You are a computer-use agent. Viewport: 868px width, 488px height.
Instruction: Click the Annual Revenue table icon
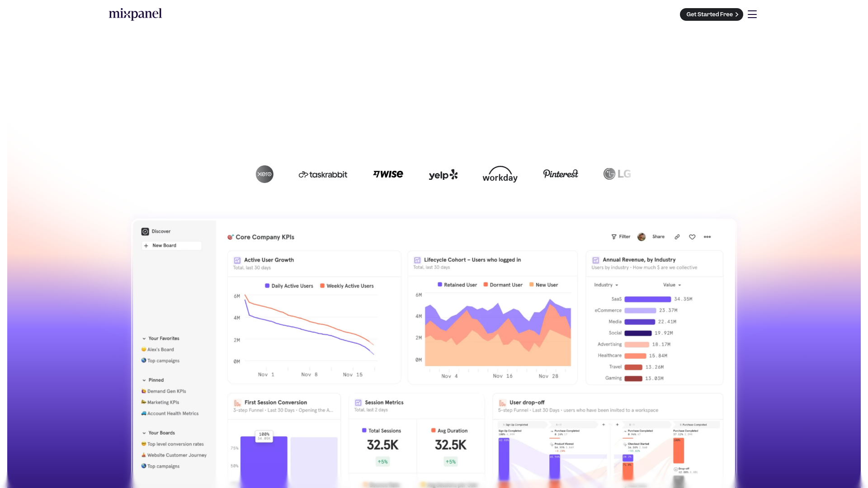(595, 259)
